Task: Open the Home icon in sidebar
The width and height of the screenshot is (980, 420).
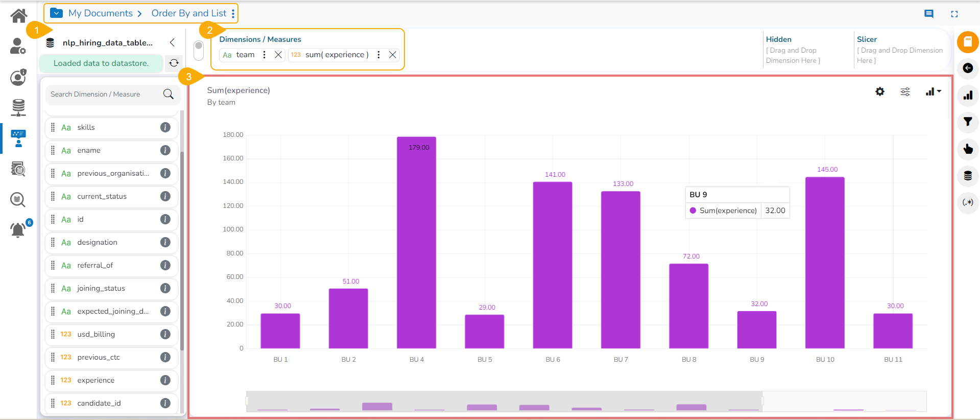Action: (x=19, y=16)
